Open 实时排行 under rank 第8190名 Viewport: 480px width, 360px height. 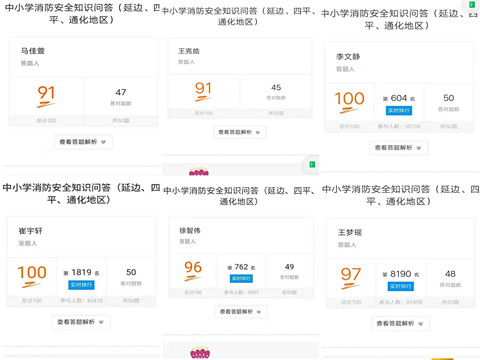(x=400, y=286)
